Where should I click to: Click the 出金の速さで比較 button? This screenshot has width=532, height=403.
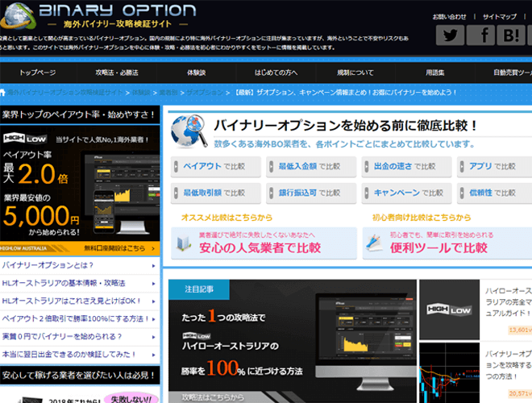tap(406, 167)
